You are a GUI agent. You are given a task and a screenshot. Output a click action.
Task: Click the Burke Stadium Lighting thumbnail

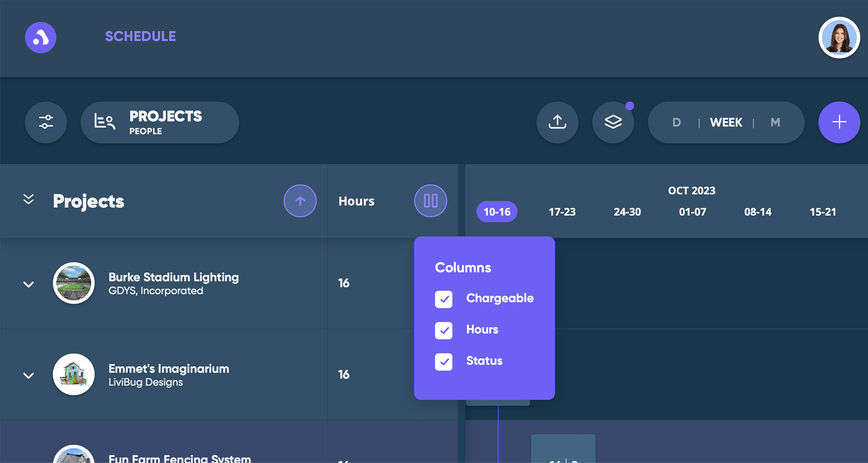[x=74, y=283]
